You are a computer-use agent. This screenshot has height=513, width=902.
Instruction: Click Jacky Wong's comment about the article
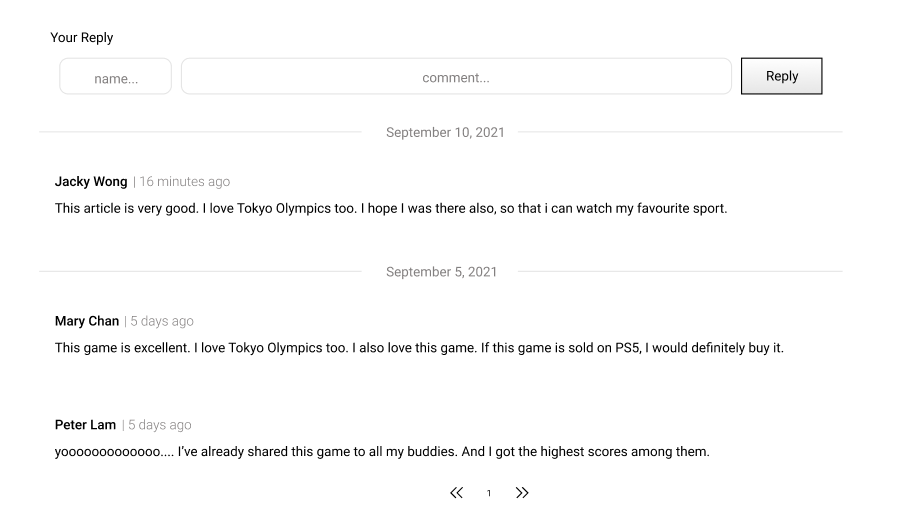[390, 209]
